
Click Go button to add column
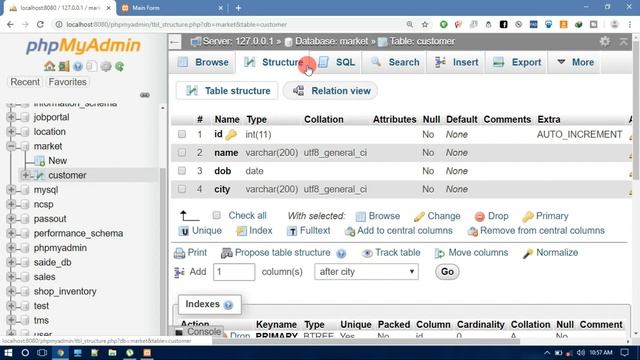[x=447, y=272]
